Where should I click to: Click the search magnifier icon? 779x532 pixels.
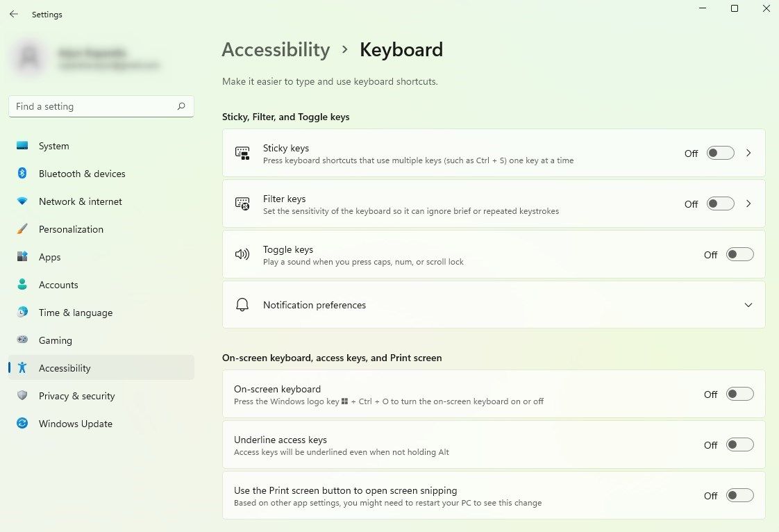[181, 106]
